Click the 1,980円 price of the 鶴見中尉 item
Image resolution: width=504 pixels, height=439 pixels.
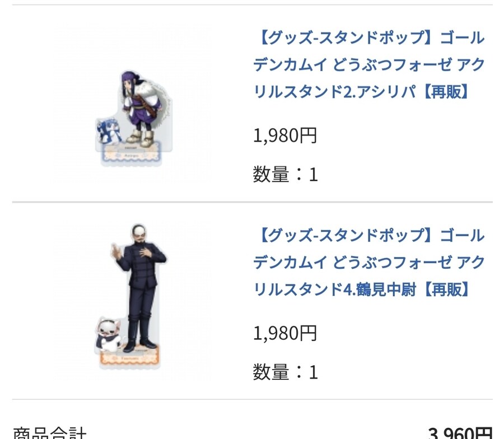[x=285, y=333]
